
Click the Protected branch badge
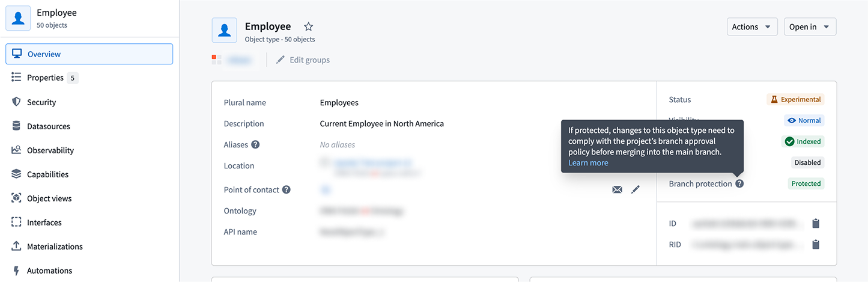[x=806, y=183]
